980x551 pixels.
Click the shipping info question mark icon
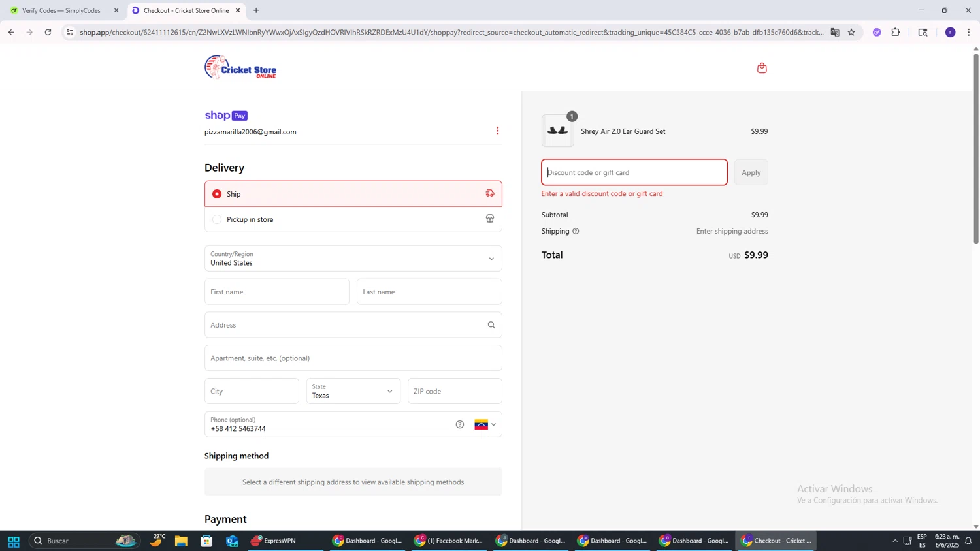[576, 231]
